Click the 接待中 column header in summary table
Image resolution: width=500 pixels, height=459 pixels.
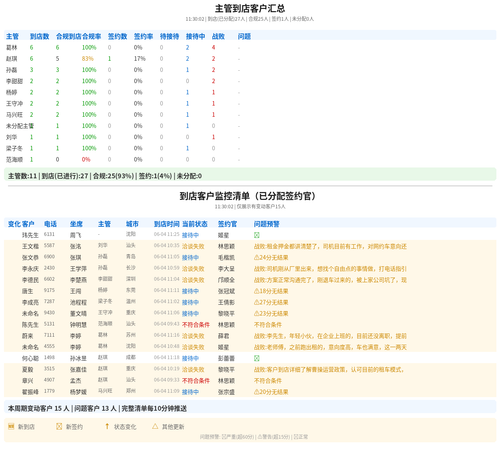(x=195, y=36)
